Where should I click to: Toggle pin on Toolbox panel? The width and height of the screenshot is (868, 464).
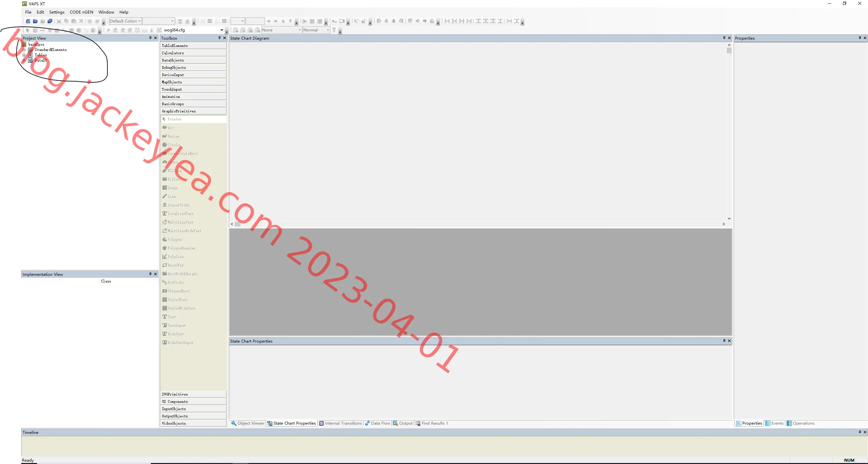pos(219,38)
